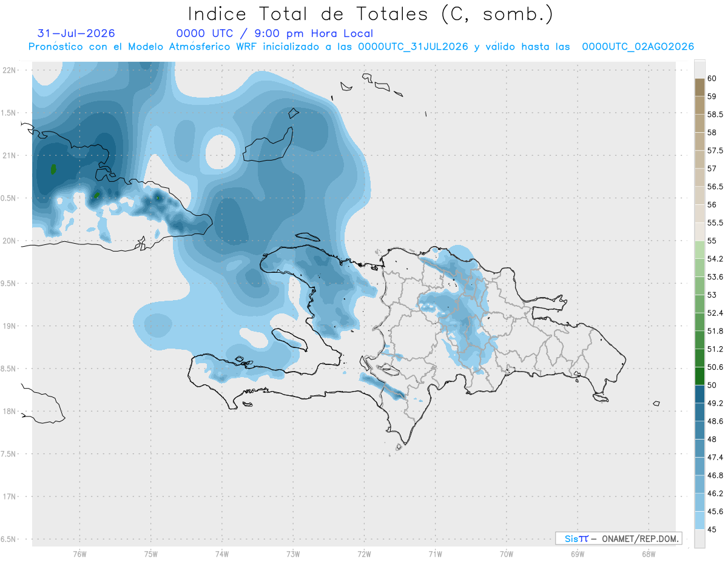Click legend value "47.4"
The height and width of the screenshot is (562, 728).
[715, 457]
